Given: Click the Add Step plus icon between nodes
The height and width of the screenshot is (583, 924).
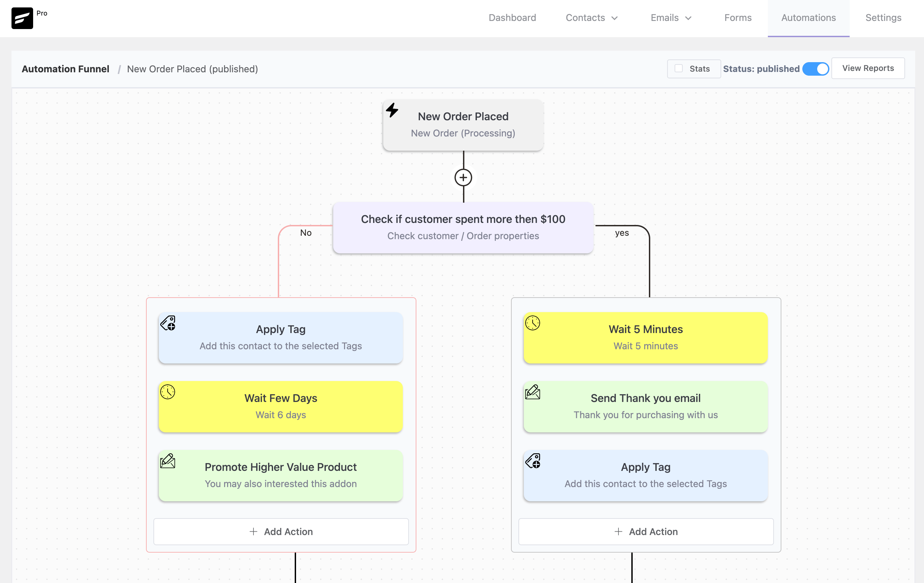Looking at the screenshot, I should pyautogui.click(x=464, y=178).
